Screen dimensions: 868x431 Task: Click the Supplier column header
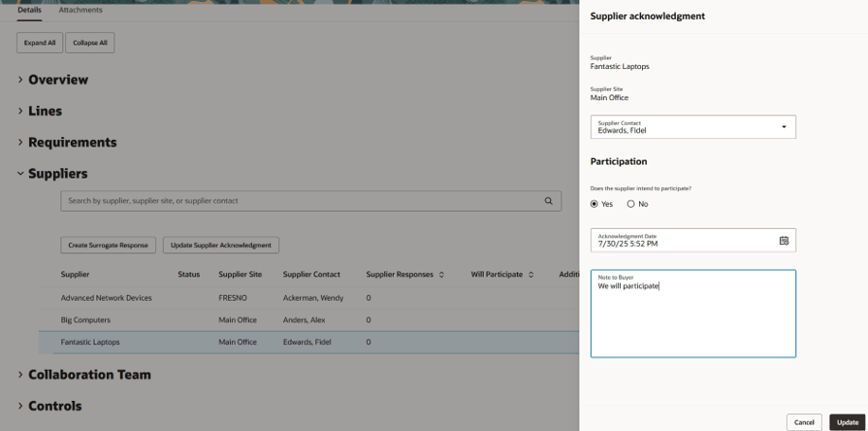click(75, 274)
